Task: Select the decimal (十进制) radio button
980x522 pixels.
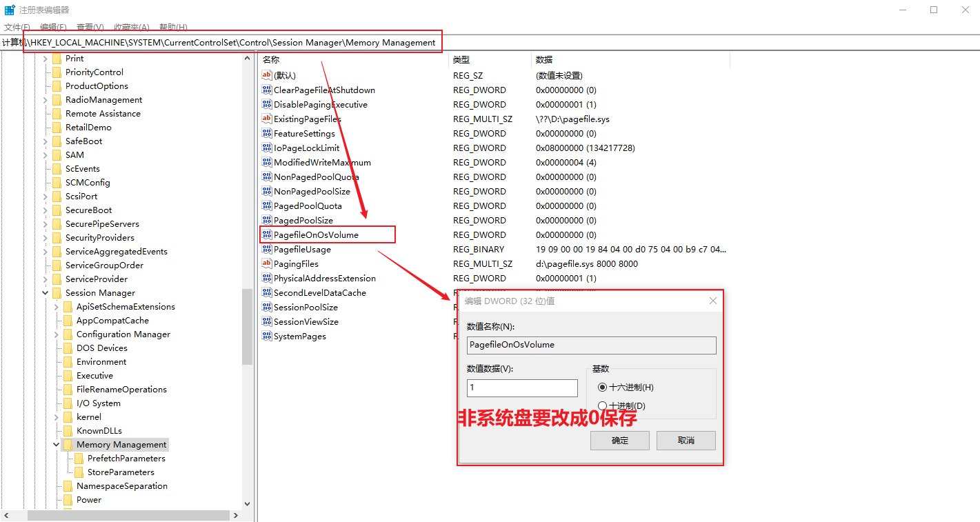Action: tap(603, 406)
